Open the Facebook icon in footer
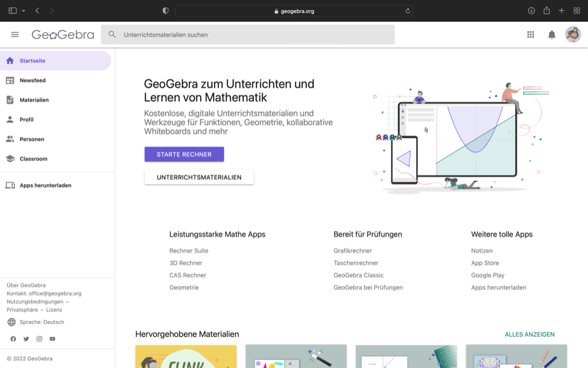This screenshot has height=368, width=588. (13, 339)
